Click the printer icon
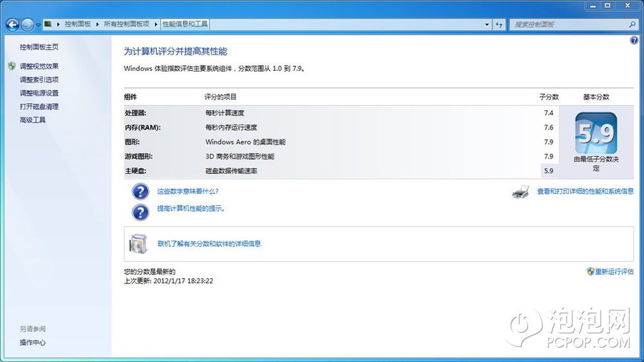 click(521, 192)
